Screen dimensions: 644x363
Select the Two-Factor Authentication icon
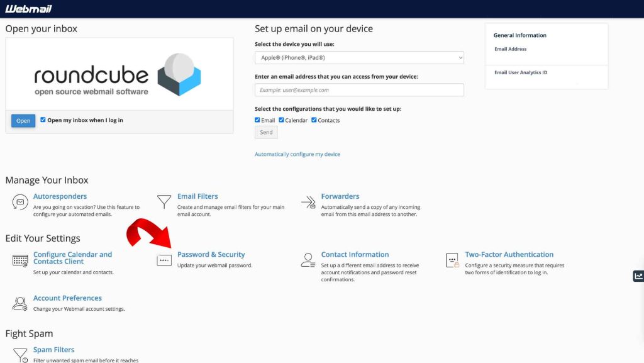(x=452, y=260)
